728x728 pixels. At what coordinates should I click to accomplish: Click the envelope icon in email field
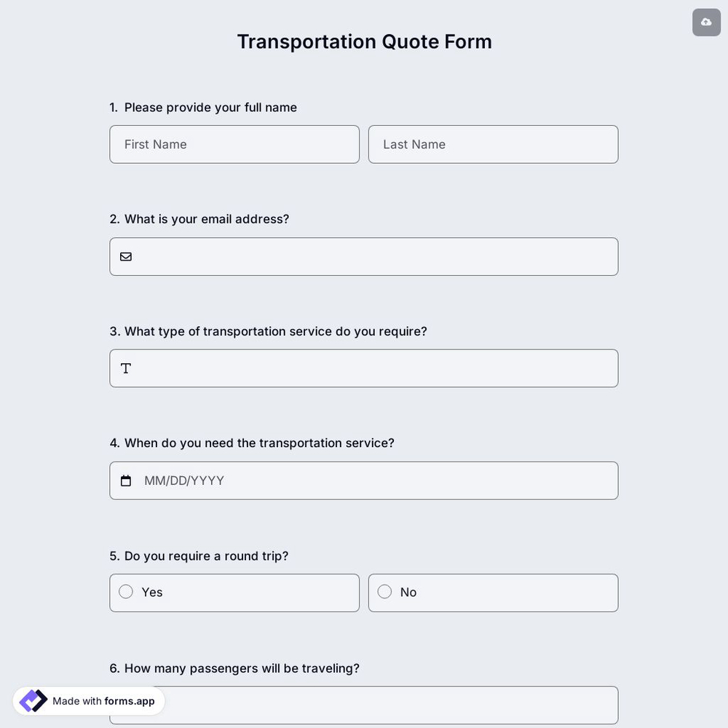pyautogui.click(x=125, y=256)
